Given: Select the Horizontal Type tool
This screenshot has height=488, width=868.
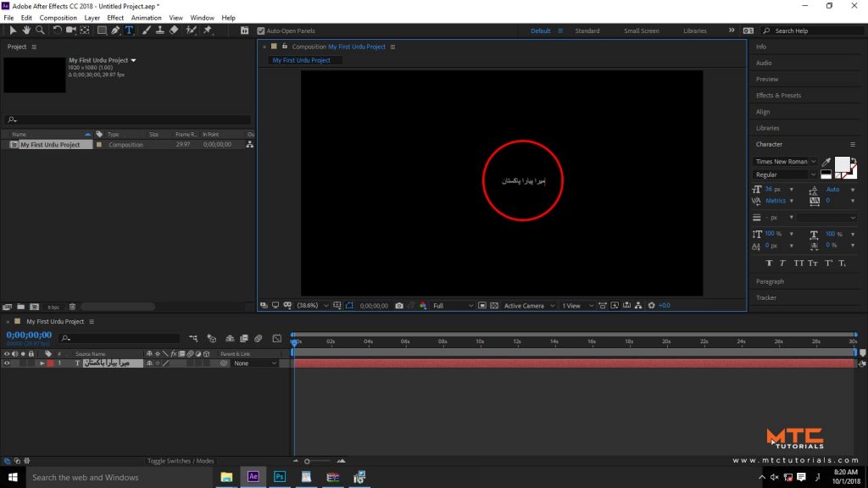Looking at the screenshot, I should tap(129, 30).
